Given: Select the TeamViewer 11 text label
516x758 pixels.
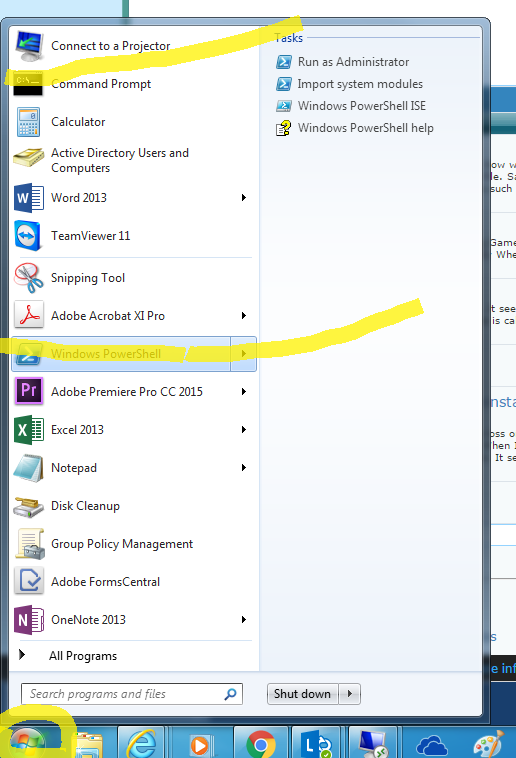Looking at the screenshot, I should click(90, 236).
